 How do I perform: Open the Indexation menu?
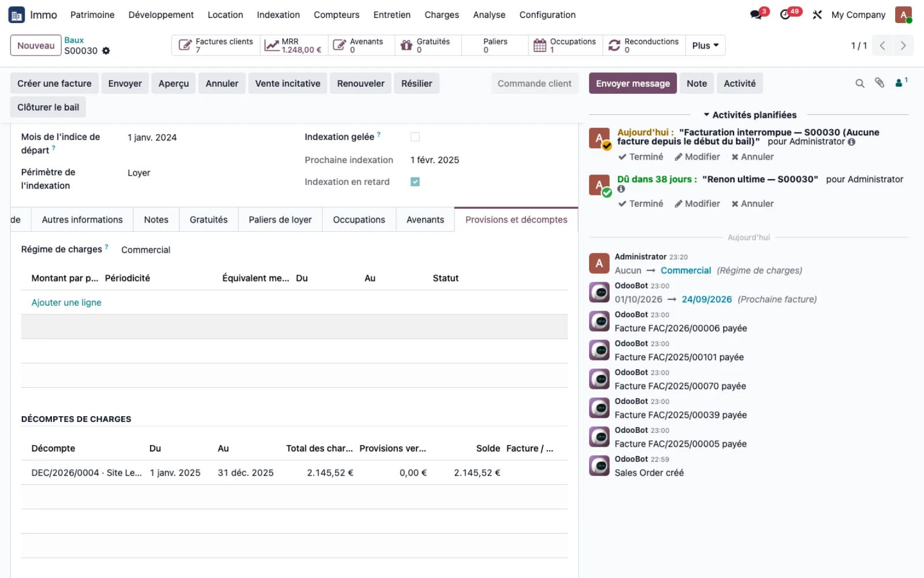pos(278,14)
